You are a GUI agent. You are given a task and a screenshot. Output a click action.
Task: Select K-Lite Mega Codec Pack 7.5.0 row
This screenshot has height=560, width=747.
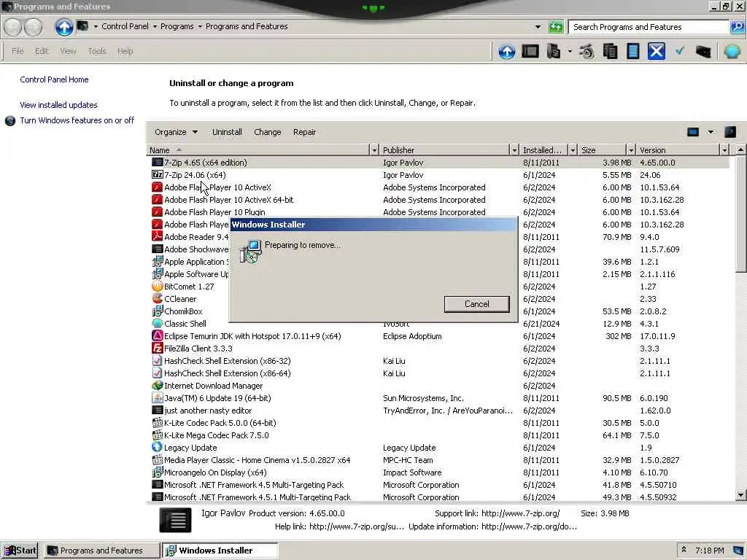pos(438,435)
